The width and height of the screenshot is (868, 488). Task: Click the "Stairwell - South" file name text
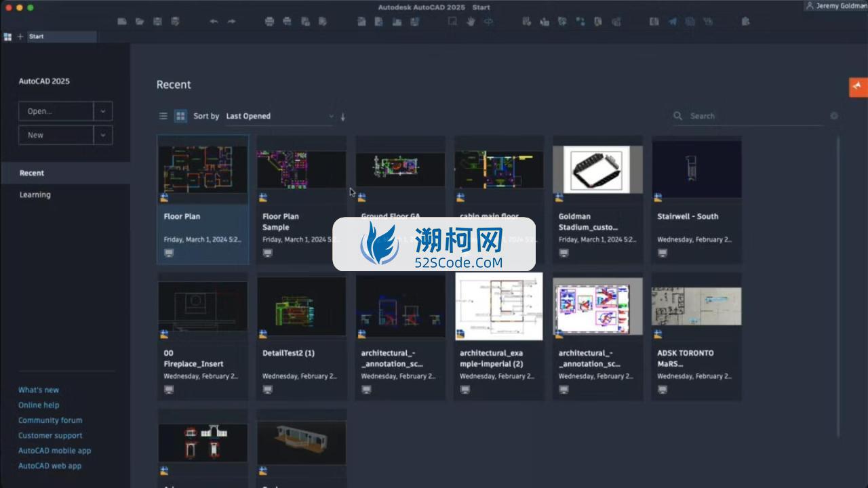click(x=688, y=216)
